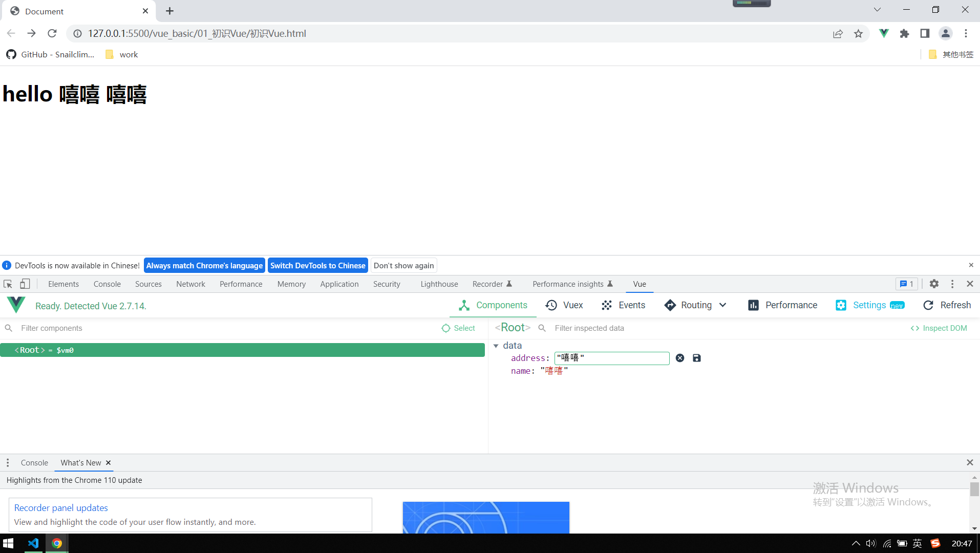The image size is (980, 553).
Task: Click Inspect DOM
Action: pyautogui.click(x=939, y=328)
